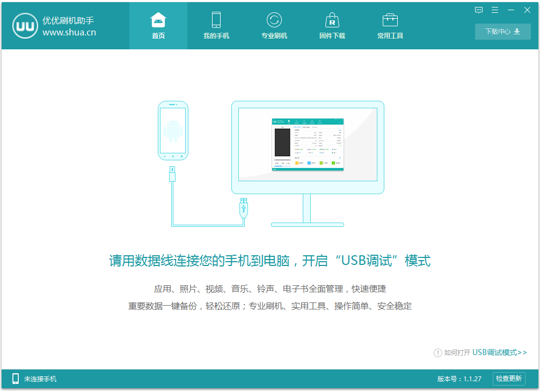Click the info icon beside 如何打开
This screenshot has height=392, width=540.
[x=437, y=352]
